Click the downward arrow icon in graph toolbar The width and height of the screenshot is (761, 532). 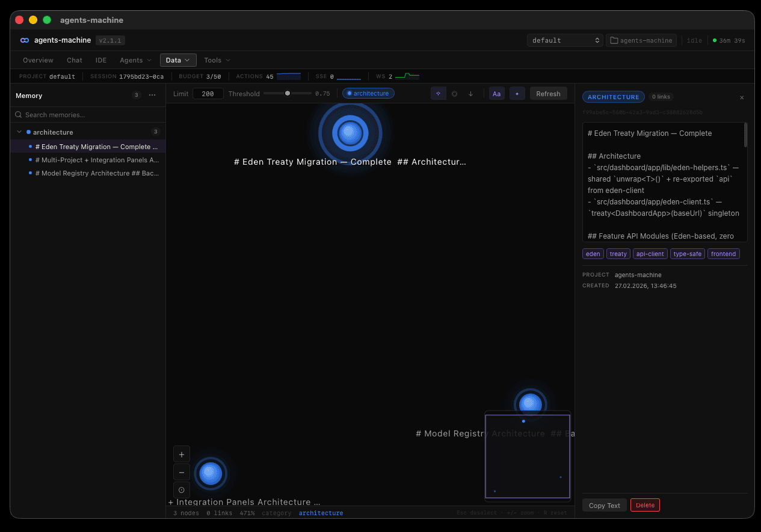470,94
